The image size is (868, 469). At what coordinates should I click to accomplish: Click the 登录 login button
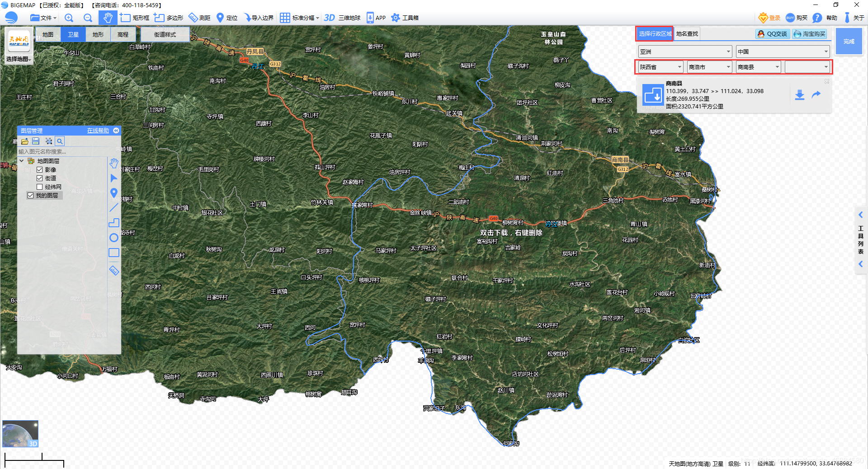tap(769, 18)
